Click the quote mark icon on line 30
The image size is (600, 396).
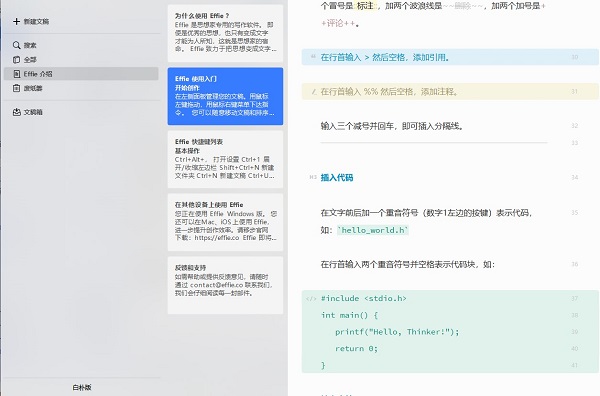pos(313,57)
